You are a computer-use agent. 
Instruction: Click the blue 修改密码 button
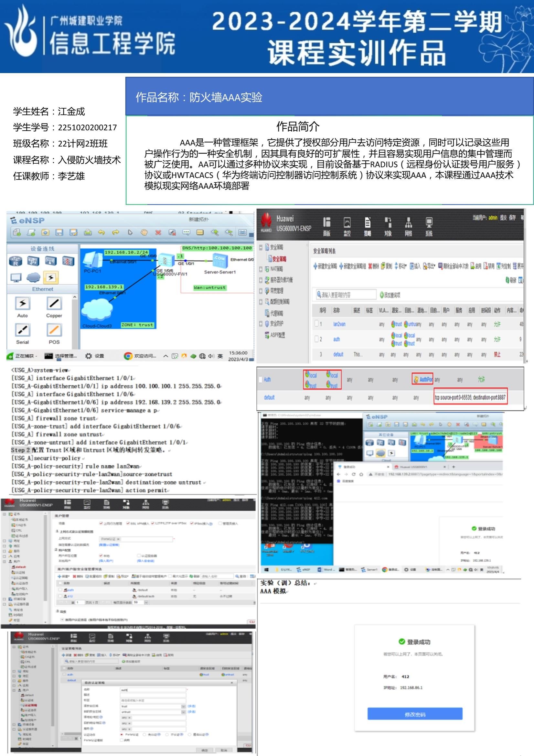point(415,714)
